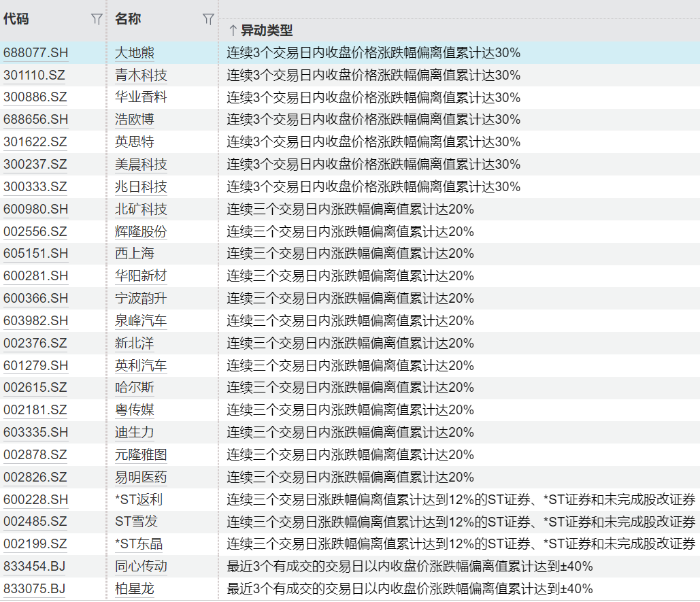
Task: Open stock name 粤传媒
Action: (135, 409)
